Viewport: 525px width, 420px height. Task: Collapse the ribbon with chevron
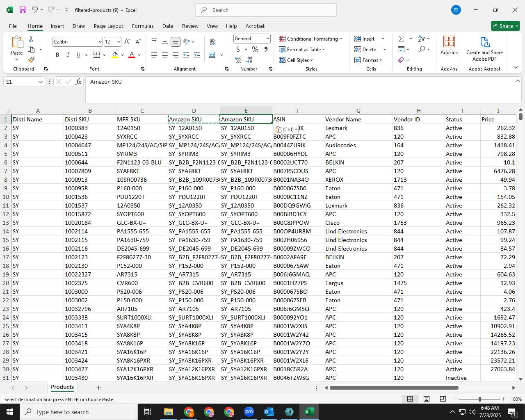516,67
